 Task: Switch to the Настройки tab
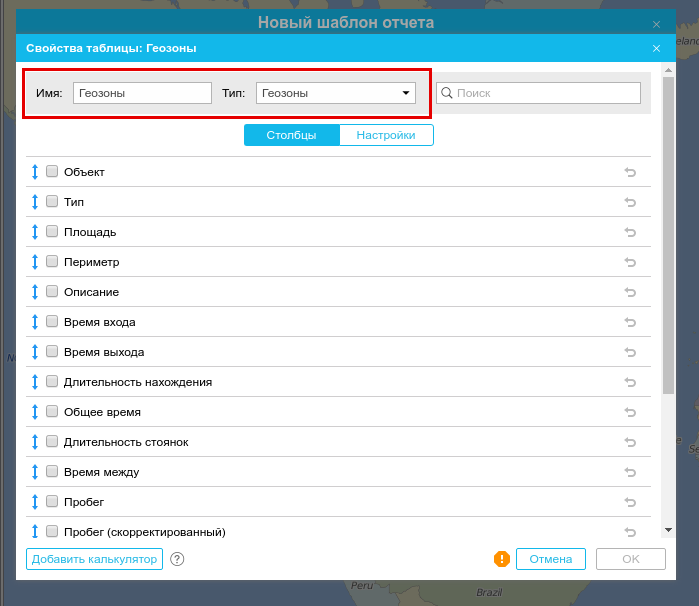(x=386, y=135)
